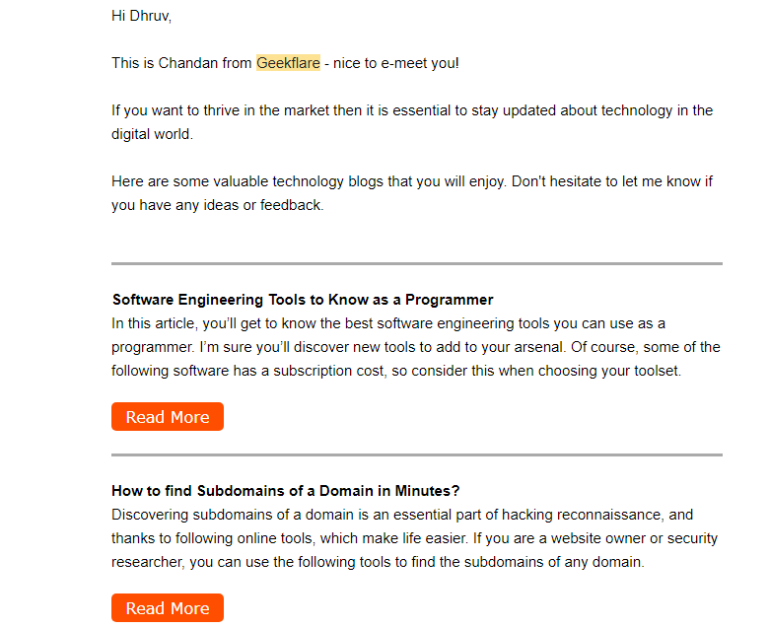Open Read More for Software Engineering Tools article
Viewport: 769px width, 628px height.
167,417
